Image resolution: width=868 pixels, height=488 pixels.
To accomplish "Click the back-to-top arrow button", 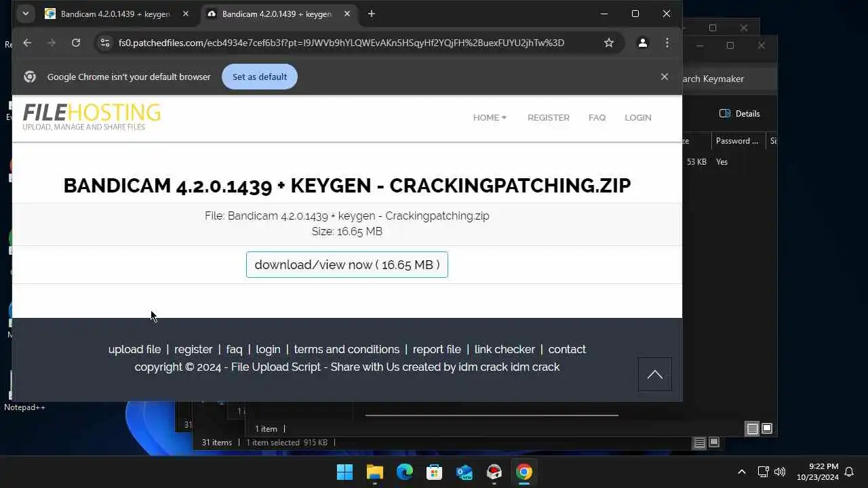I will tap(655, 374).
